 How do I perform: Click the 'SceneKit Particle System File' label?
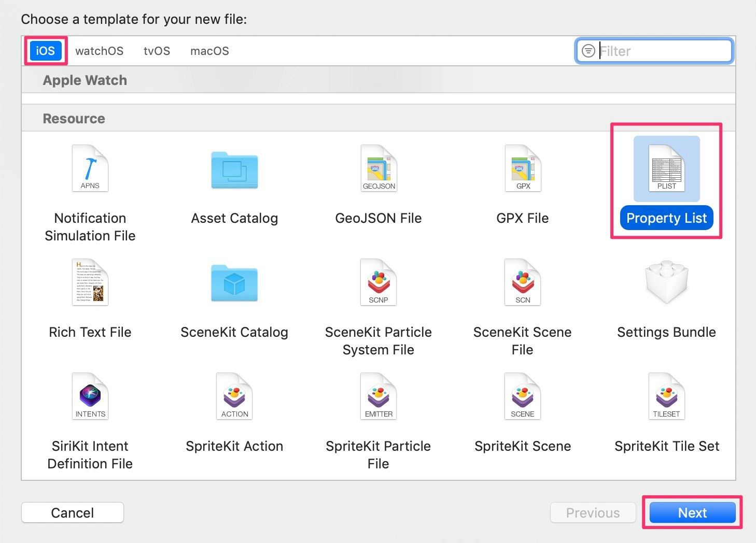click(x=379, y=341)
